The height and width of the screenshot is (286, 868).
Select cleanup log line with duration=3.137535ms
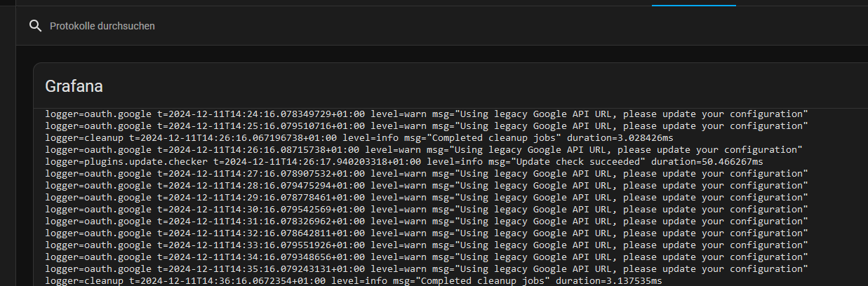point(354,280)
